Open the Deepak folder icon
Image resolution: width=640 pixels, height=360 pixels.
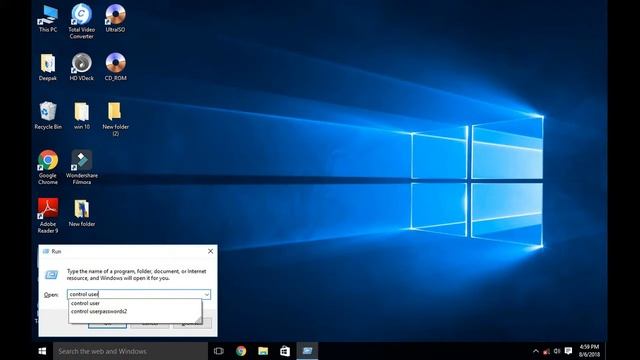pyautogui.click(x=48, y=67)
